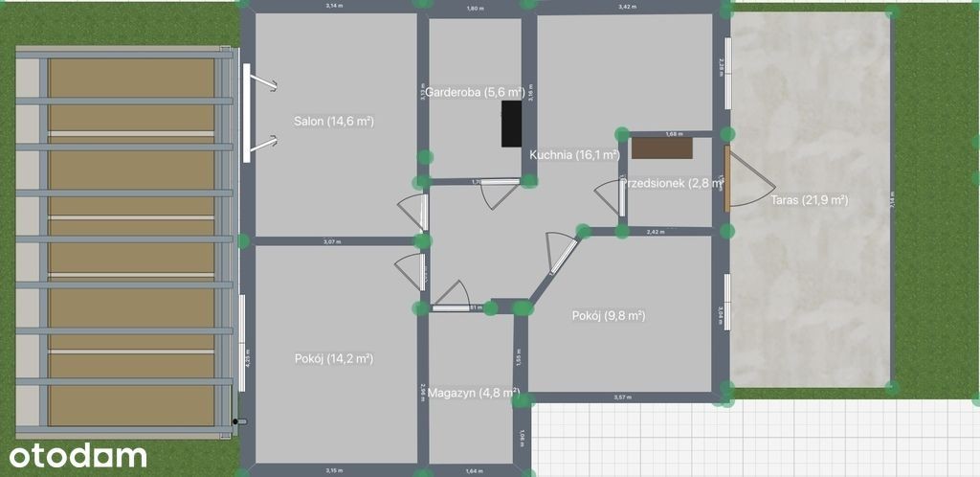Click the wooden pergola structure
The height and width of the screenshot is (477, 980).
coord(129,239)
